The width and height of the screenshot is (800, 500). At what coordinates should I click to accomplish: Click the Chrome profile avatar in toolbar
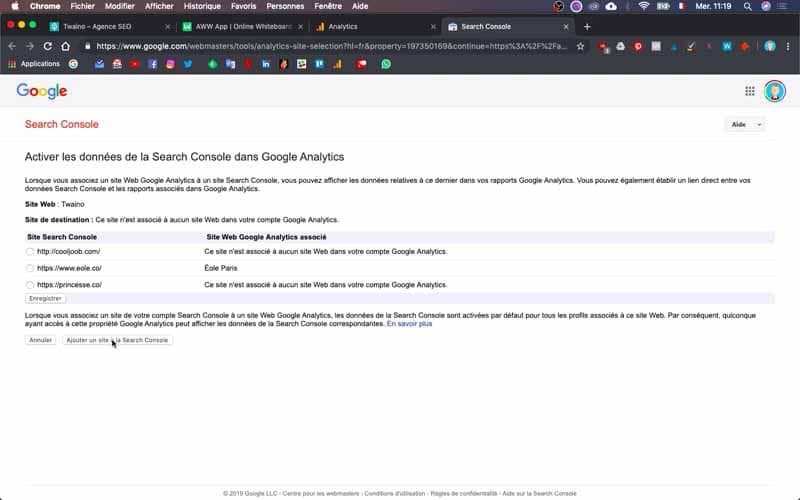pyautogui.click(x=769, y=46)
